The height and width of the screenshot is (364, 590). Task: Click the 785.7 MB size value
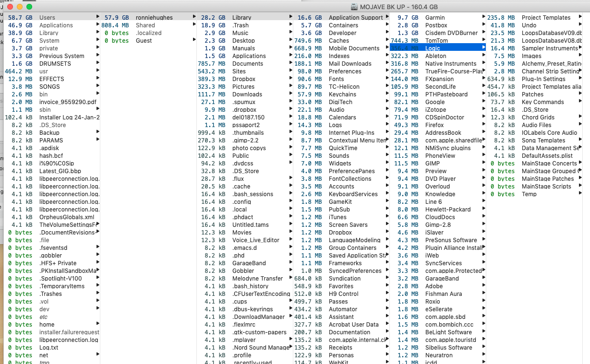(211, 64)
